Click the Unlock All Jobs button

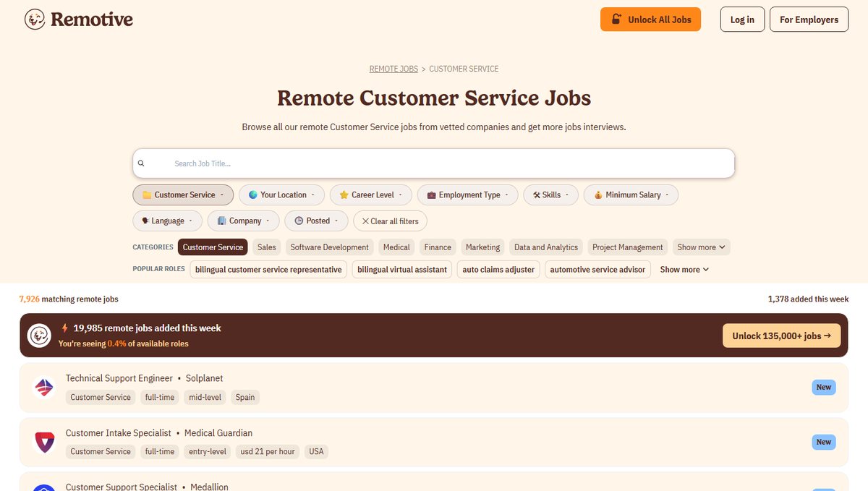(651, 20)
